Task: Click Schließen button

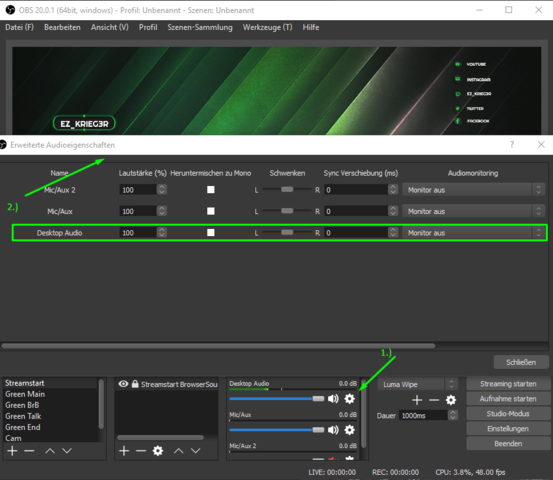Action: click(521, 362)
